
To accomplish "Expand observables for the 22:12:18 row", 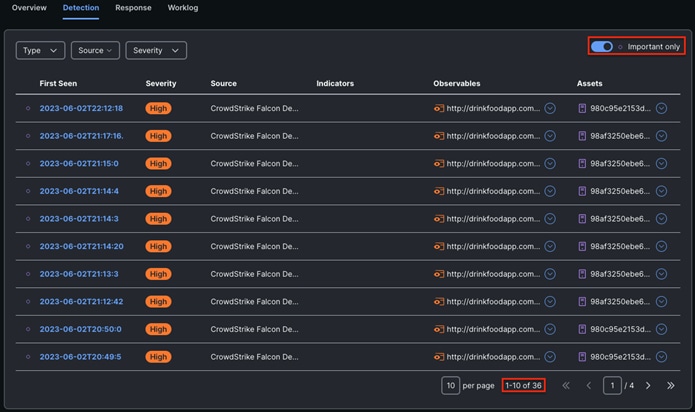I will click(550, 108).
